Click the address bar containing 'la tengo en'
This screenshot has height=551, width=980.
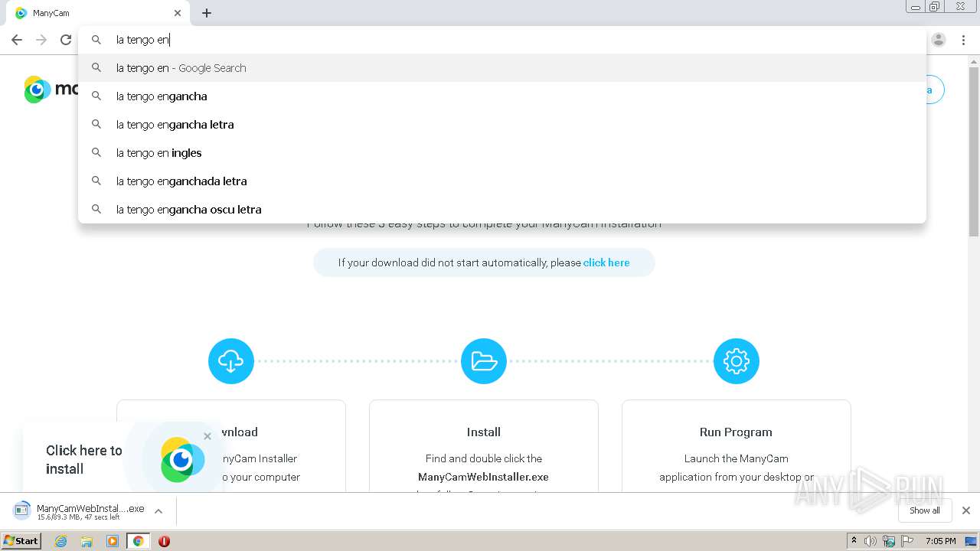pyautogui.click(x=501, y=40)
